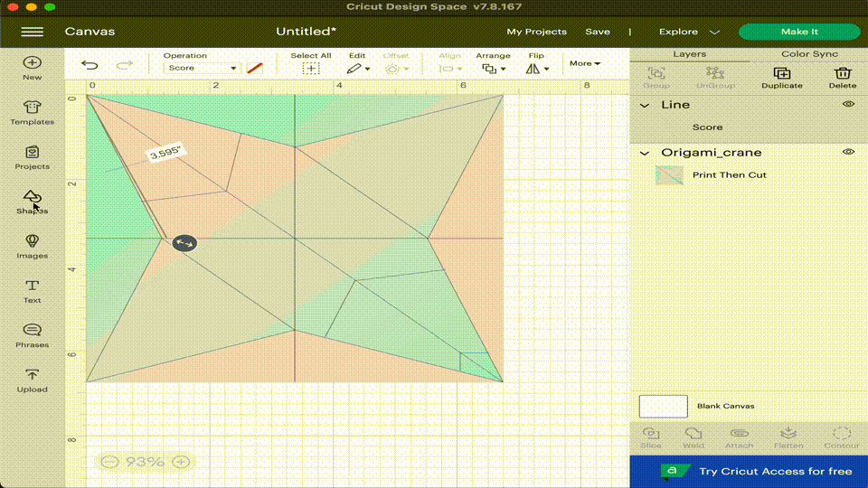The height and width of the screenshot is (488, 868).
Task: Expand the Flip dropdown arrow
Action: [546, 70]
